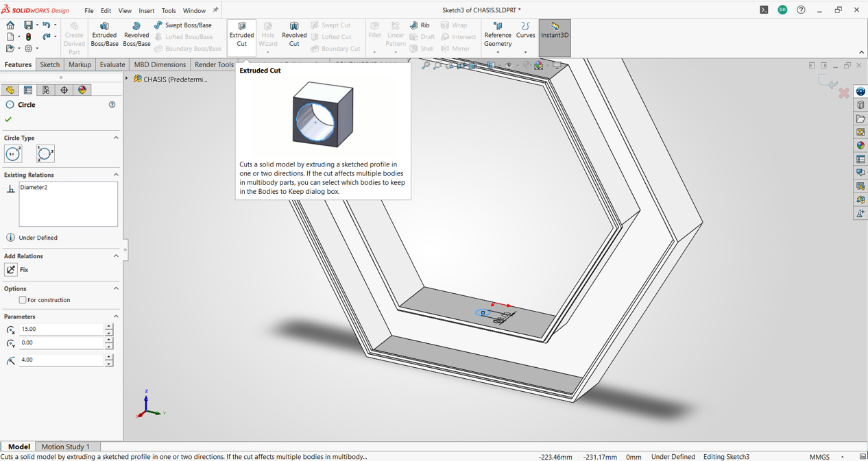868x461 pixels.
Task: Open the FeatureManager design tree tab
Action: 10,90
